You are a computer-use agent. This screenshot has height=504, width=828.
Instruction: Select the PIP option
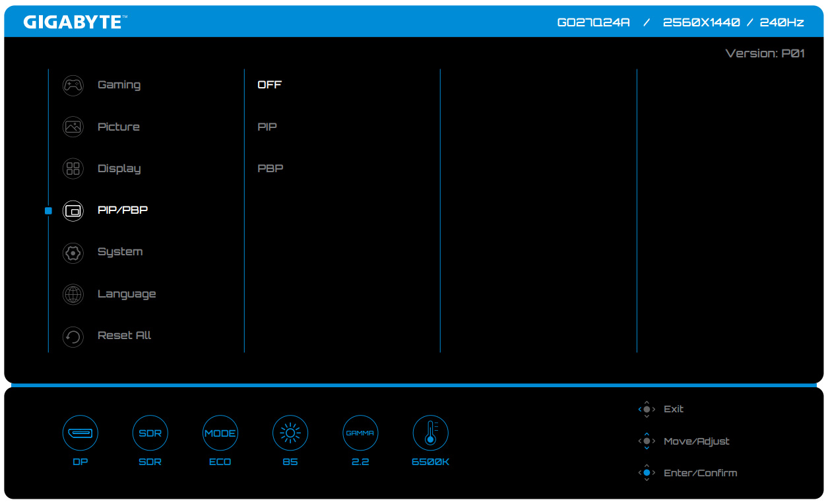[267, 127]
